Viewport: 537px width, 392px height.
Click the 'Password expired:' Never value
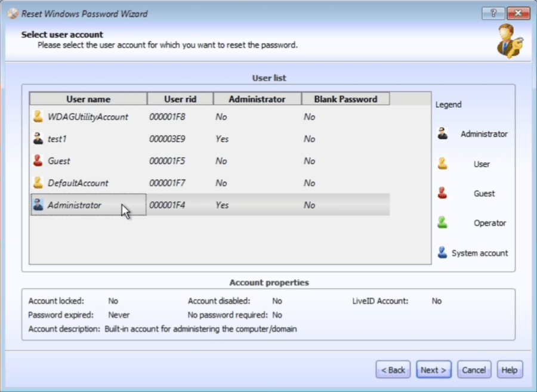tap(119, 315)
